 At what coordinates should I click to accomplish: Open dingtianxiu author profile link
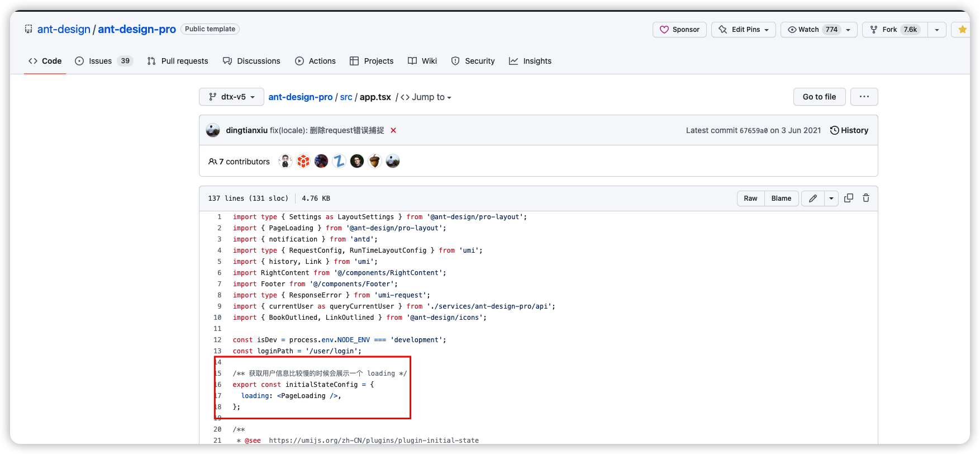click(x=247, y=130)
